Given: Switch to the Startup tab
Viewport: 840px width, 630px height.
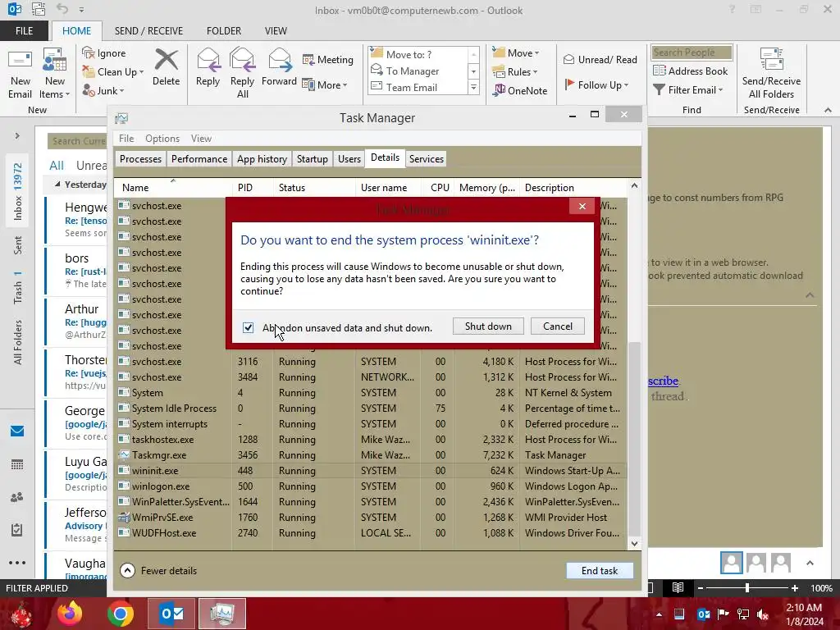Looking at the screenshot, I should [x=313, y=159].
